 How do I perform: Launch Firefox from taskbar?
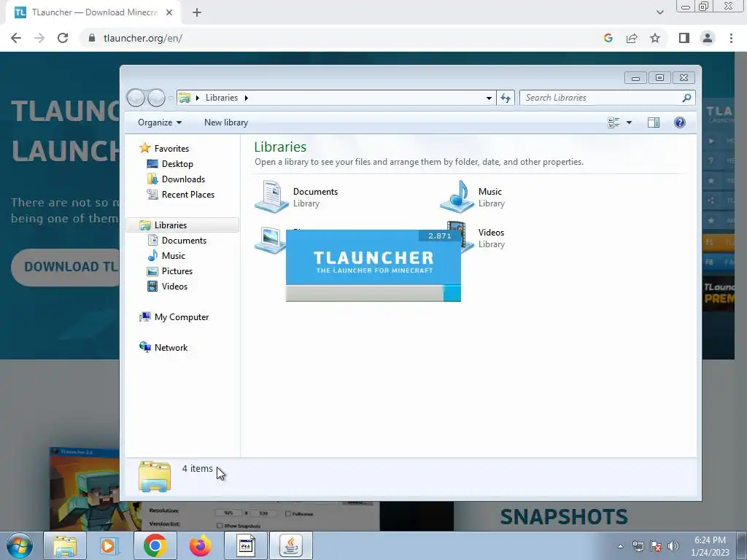pyautogui.click(x=201, y=545)
